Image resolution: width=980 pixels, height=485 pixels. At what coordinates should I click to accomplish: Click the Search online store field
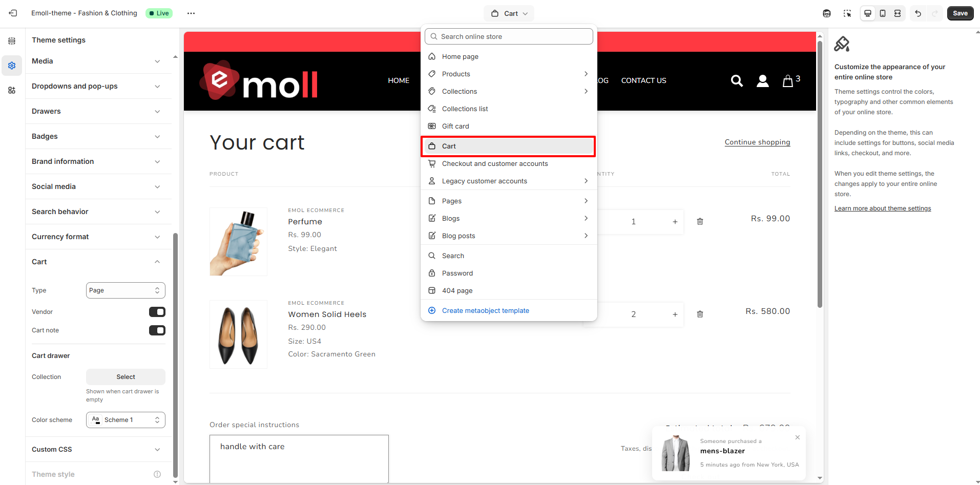tap(509, 36)
